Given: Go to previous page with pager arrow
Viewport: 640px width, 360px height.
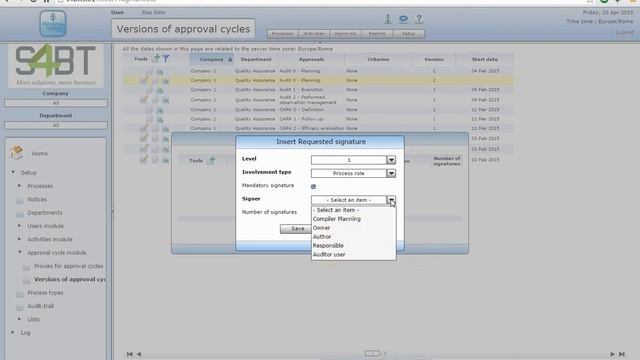Looking at the screenshot, I should point(139,354).
